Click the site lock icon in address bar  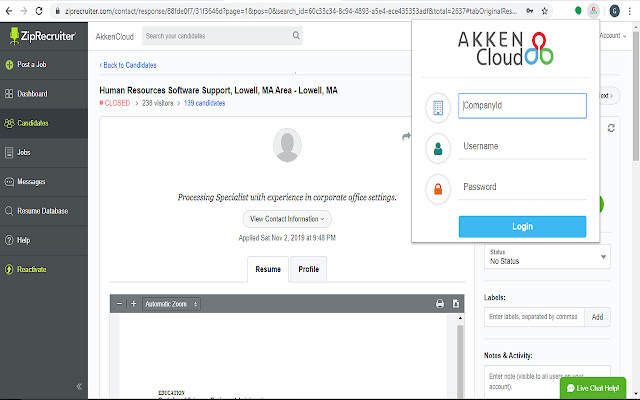coord(58,11)
